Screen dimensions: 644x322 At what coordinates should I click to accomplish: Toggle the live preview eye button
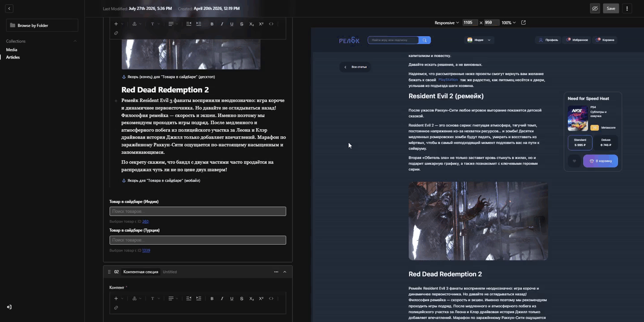[x=595, y=8]
